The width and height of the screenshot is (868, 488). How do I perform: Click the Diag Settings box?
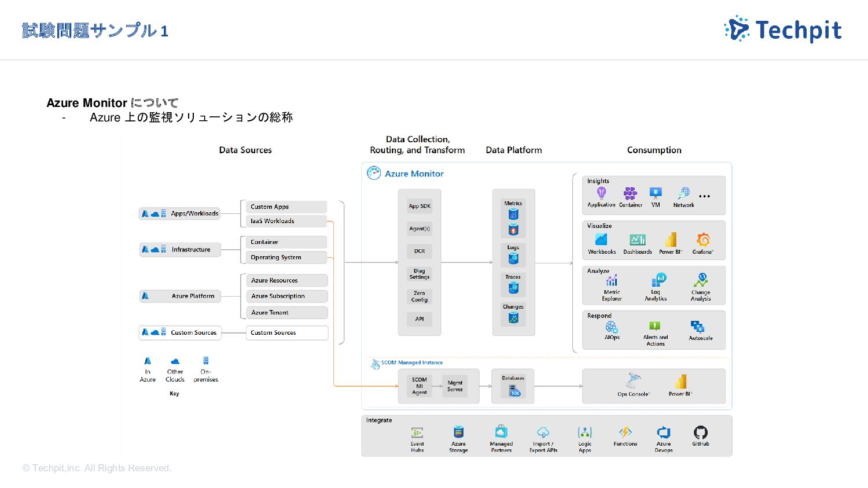(420, 273)
